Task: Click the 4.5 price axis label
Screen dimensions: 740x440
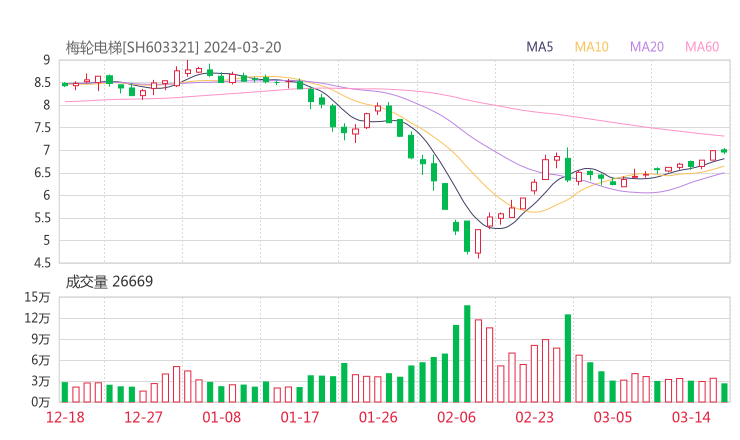Action: coord(42,263)
